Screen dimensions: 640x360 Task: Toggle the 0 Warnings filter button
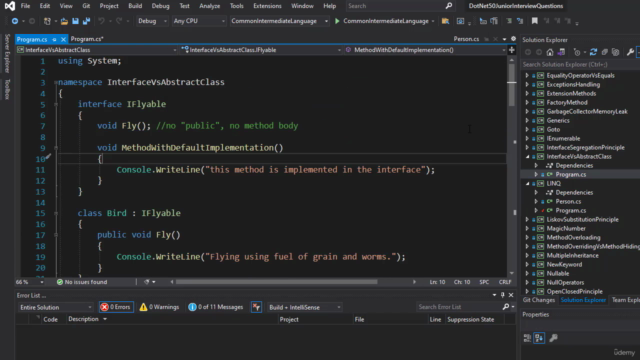tap(159, 307)
